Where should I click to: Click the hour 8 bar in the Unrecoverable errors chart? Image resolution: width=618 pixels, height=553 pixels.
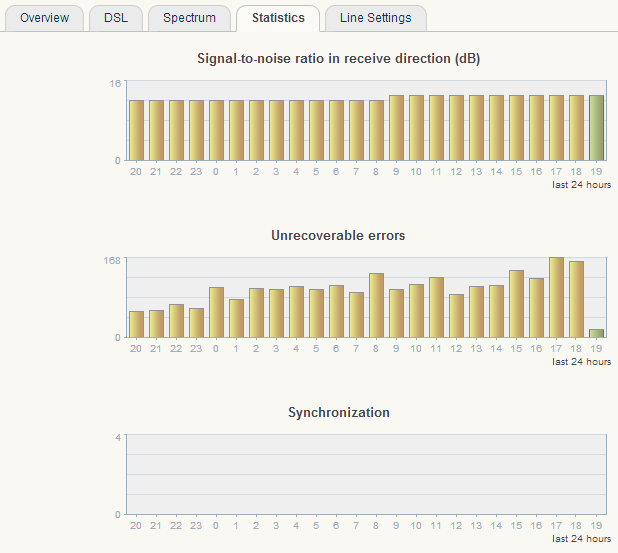[376, 305]
